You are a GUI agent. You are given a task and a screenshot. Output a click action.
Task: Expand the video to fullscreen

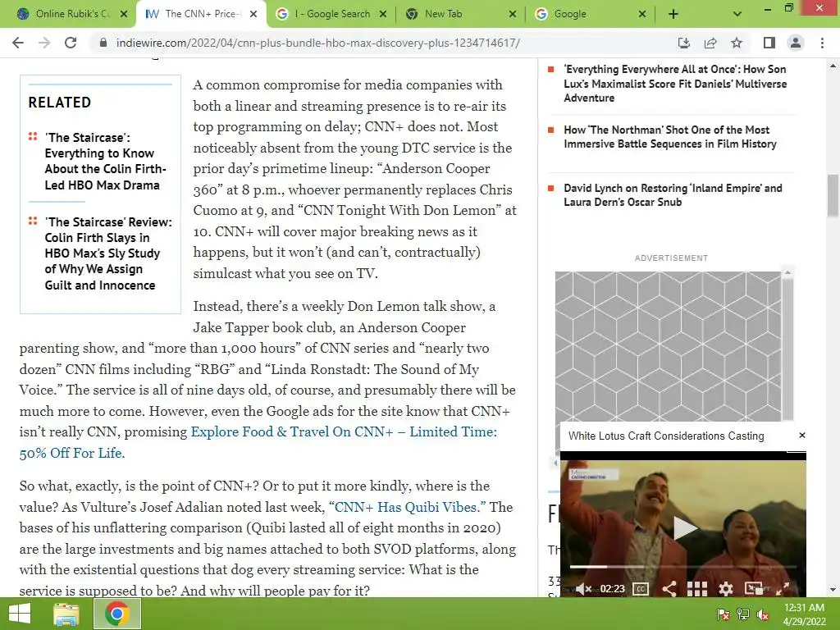[x=783, y=589]
